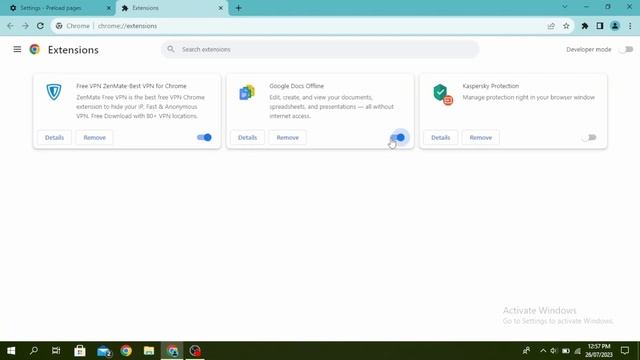Bookmark this page with star icon
Screen dimensions: 640x360
pyautogui.click(x=566, y=26)
